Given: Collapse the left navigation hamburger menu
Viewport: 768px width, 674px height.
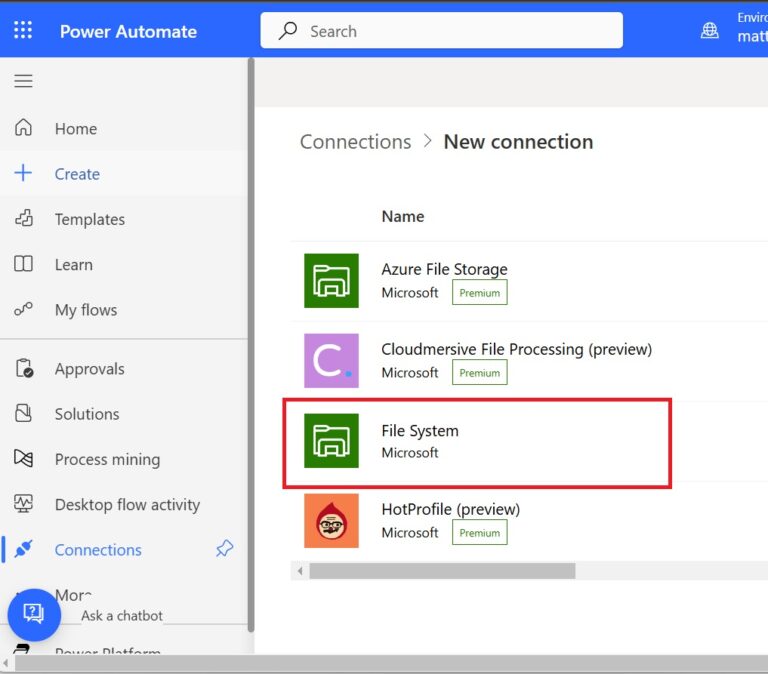Looking at the screenshot, I should pyautogui.click(x=23, y=82).
